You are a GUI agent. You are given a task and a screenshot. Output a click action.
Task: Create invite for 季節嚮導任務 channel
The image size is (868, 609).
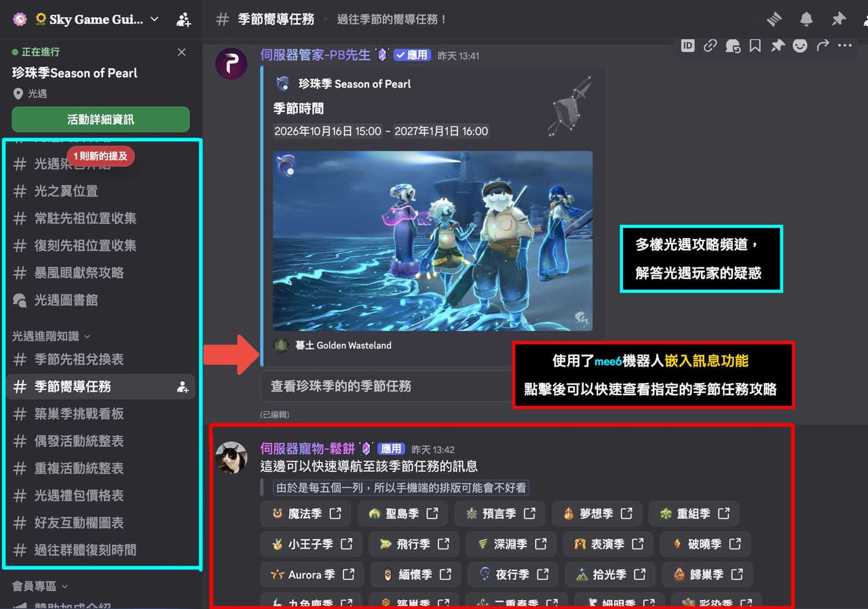pyautogui.click(x=183, y=387)
